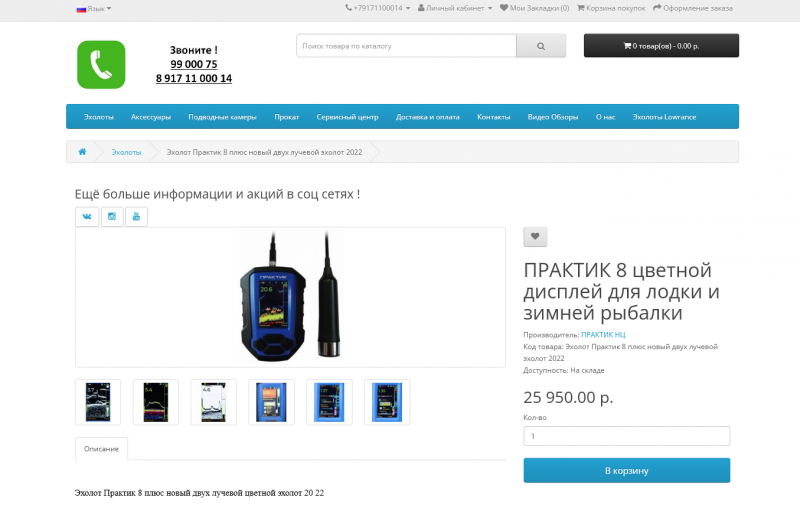This screenshot has height=511, width=800.
Task: Focus the Кол-во quantity field
Action: [x=627, y=436]
